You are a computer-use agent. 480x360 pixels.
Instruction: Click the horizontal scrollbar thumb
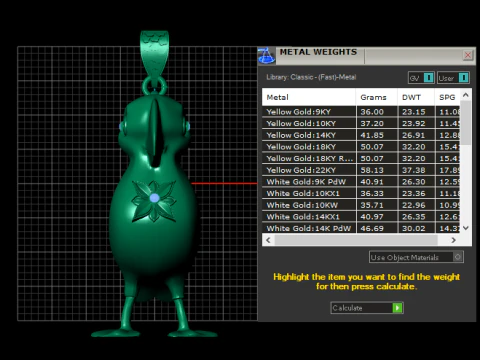[x=356, y=240]
